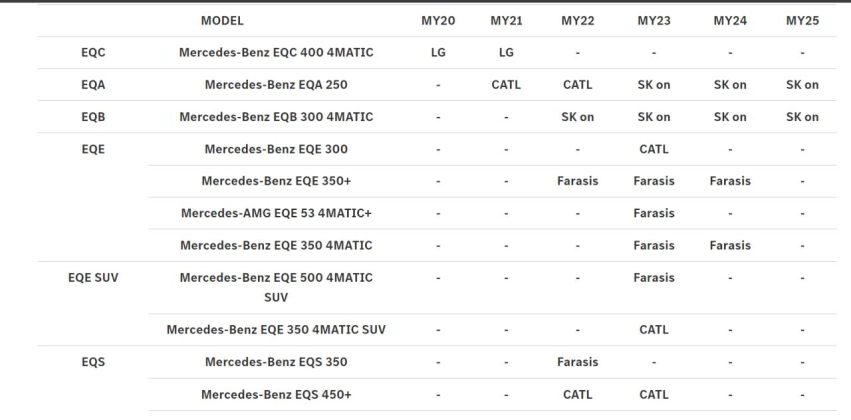The height and width of the screenshot is (420, 851).
Task: Click the Mercedes-Benz EQC 400 4MATIC model name
Action: tap(276, 53)
